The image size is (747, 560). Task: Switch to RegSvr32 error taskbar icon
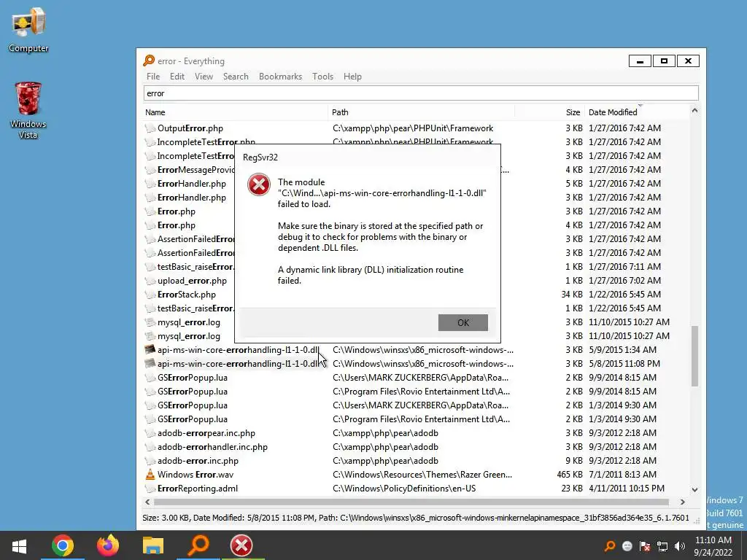click(x=241, y=545)
